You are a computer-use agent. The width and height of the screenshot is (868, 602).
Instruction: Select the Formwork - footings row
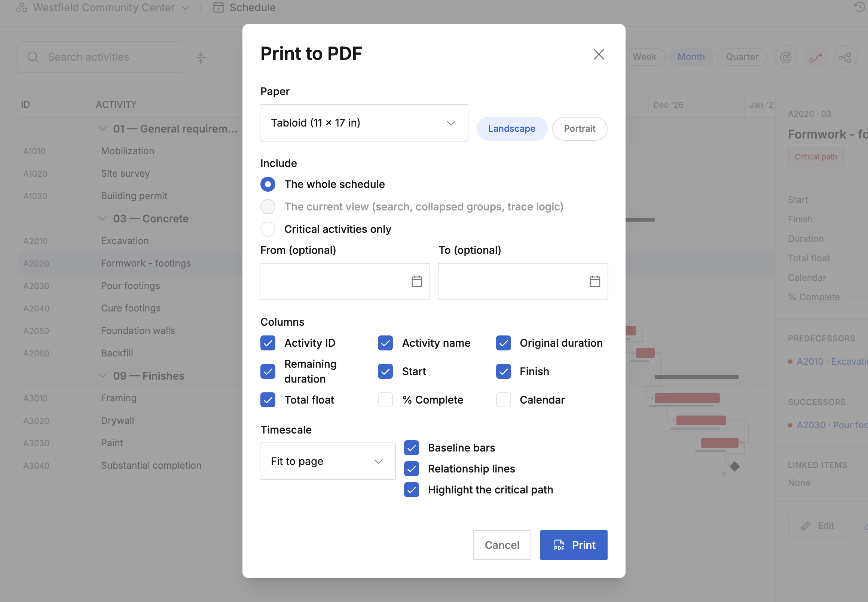(x=130, y=263)
